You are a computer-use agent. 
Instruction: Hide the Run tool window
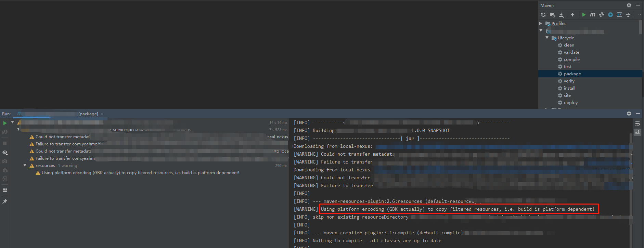[x=638, y=114]
